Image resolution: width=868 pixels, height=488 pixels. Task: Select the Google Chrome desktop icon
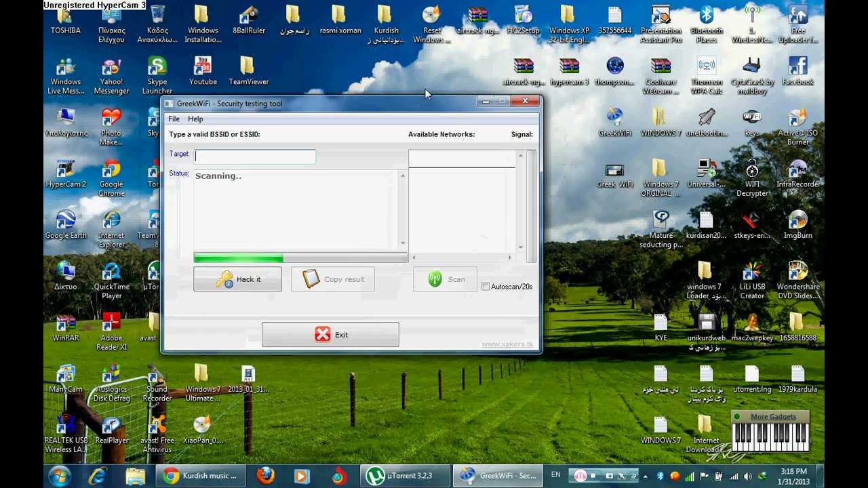click(x=111, y=178)
